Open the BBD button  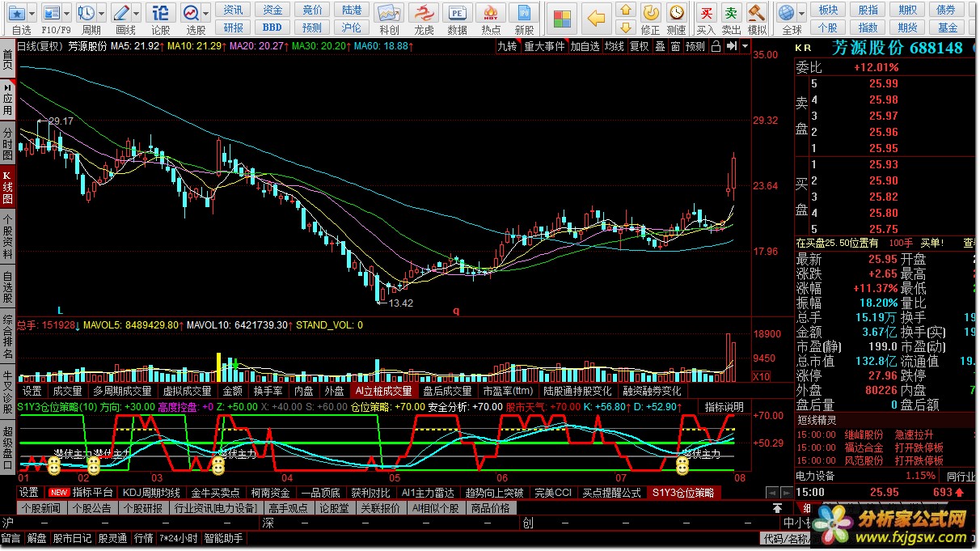click(x=272, y=27)
